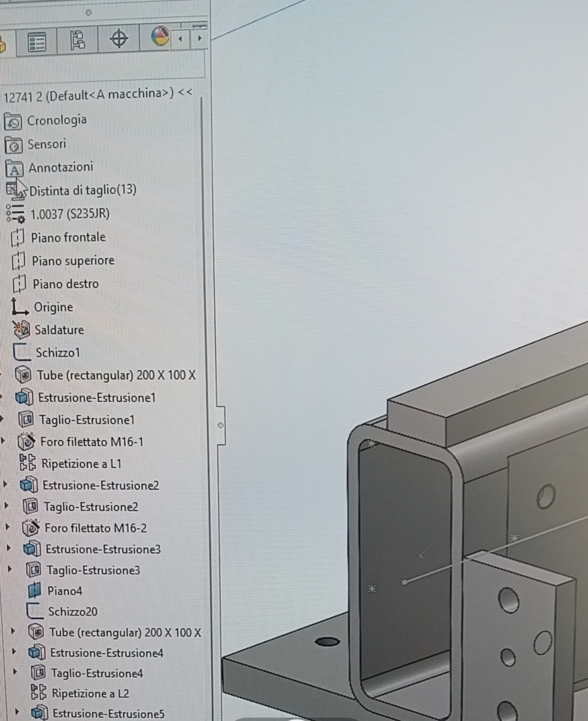Click the Tube icon above Estrusione-Estrusione1
588x721 pixels.
click(x=24, y=375)
